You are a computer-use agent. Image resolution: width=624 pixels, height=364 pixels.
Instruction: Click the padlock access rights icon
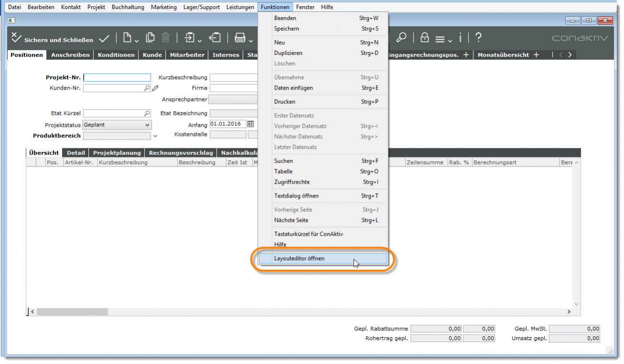[424, 38]
